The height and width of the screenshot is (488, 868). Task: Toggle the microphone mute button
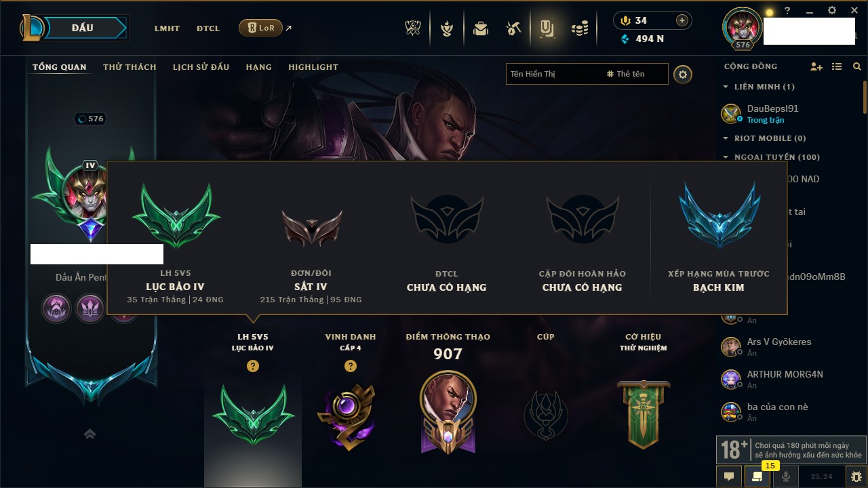[x=787, y=476]
